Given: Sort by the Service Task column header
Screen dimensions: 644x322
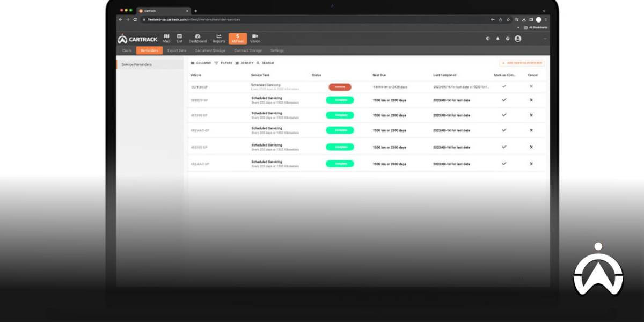Looking at the screenshot, I should point(260,75).
